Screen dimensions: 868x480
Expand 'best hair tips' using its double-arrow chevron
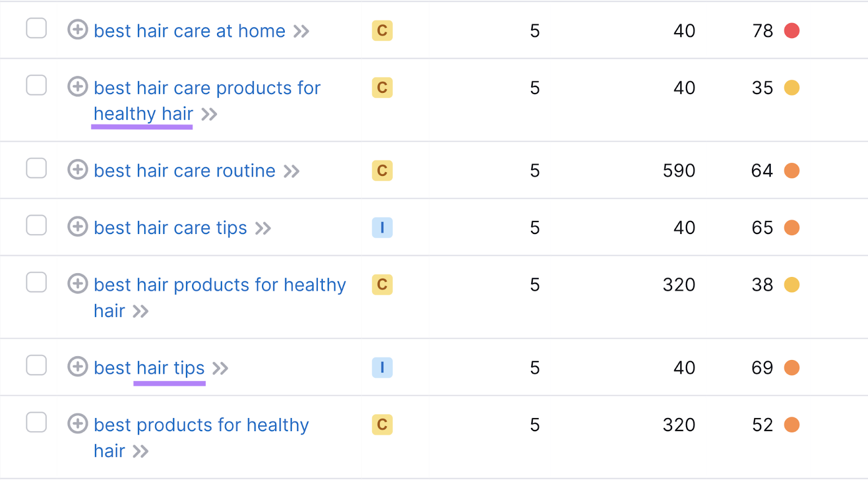pyautogui.click(x=220, y=368)
